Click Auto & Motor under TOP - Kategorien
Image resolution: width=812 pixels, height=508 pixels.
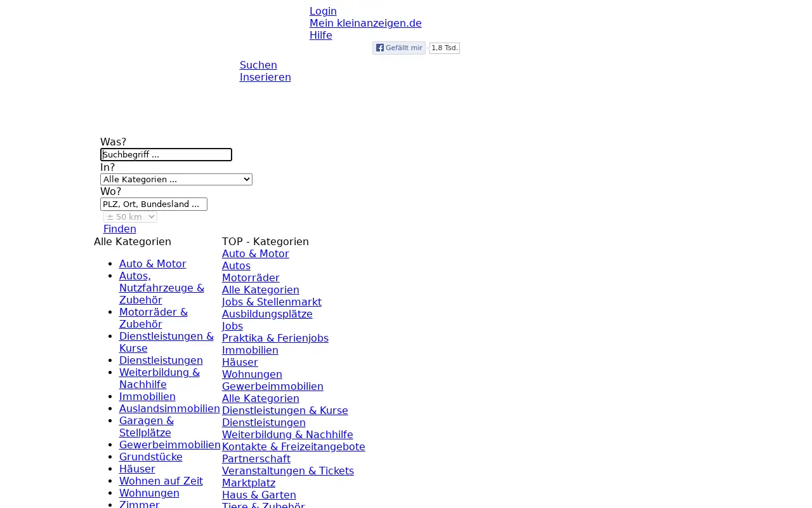[x=256, y=253]
